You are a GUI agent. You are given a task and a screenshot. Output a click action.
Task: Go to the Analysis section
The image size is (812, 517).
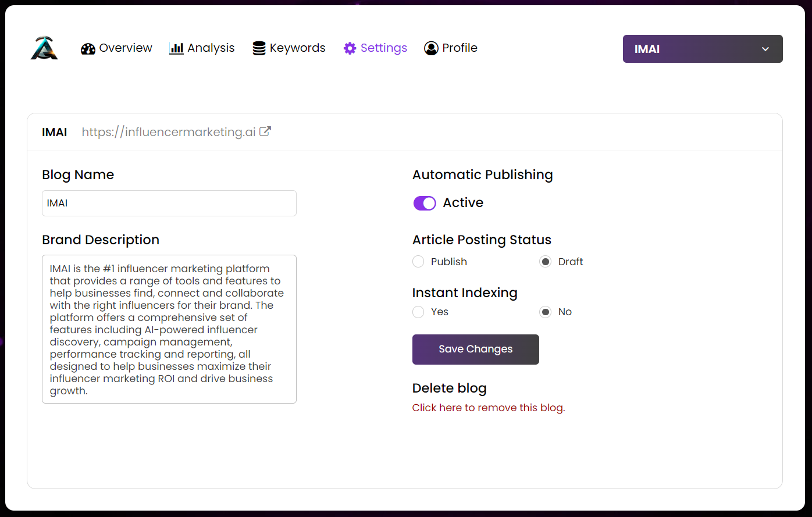(211, 48)
